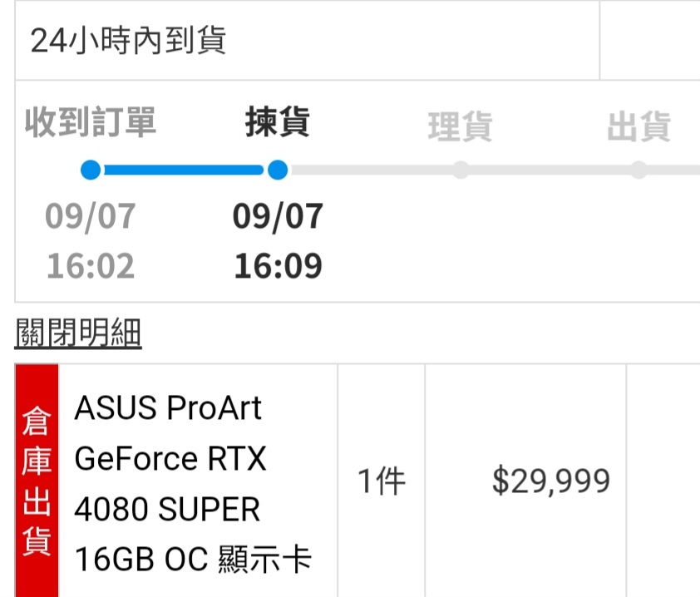Click the red 倉庫出貨 tag

(x=37, y=481)
